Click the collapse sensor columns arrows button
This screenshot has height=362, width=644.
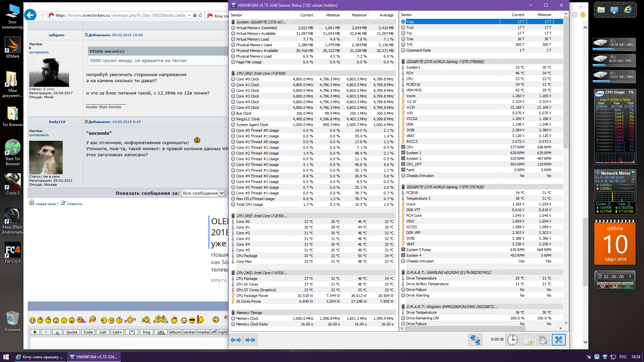coord(250,340)
